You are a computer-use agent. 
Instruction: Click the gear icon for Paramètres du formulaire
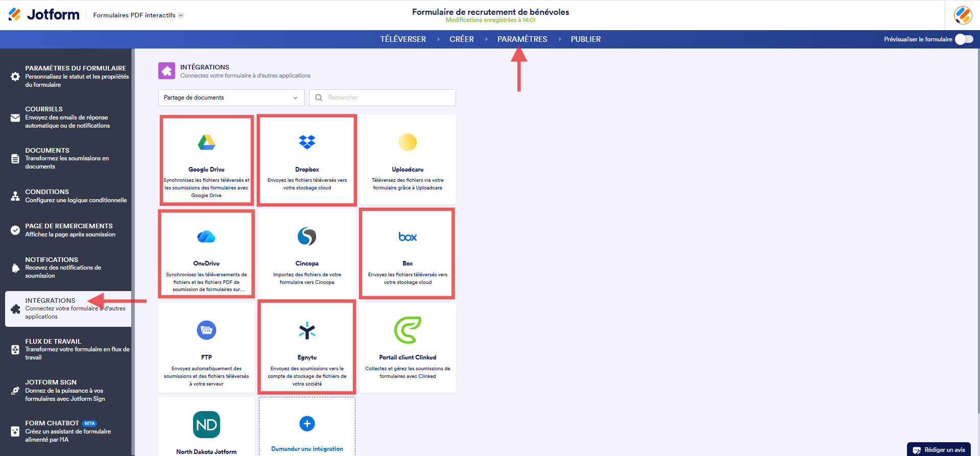[x=15, y=77]
